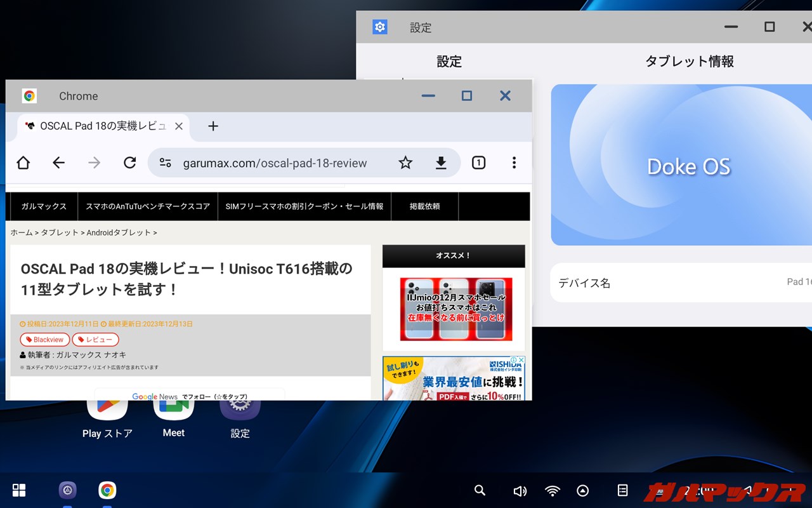This screenshot has height=508, width=812.
Task: Click the Blackview tag button
Action: point(45,340)
